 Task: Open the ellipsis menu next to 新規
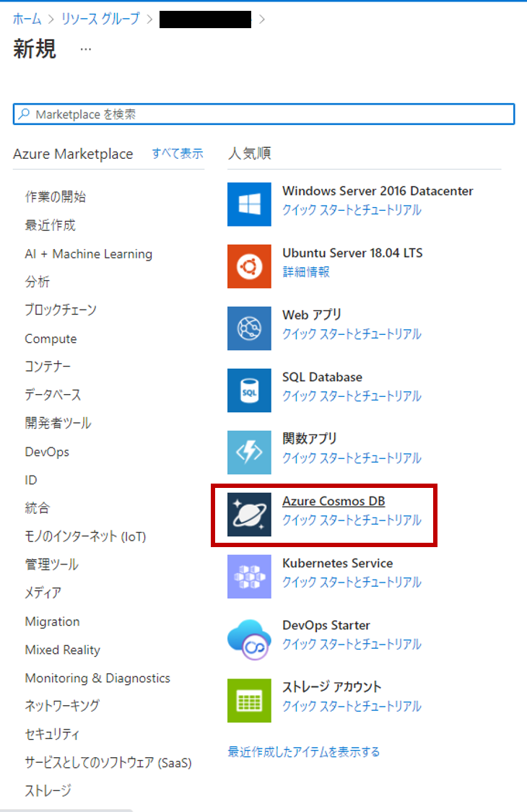pyautogui.click(x=86, y=50)
